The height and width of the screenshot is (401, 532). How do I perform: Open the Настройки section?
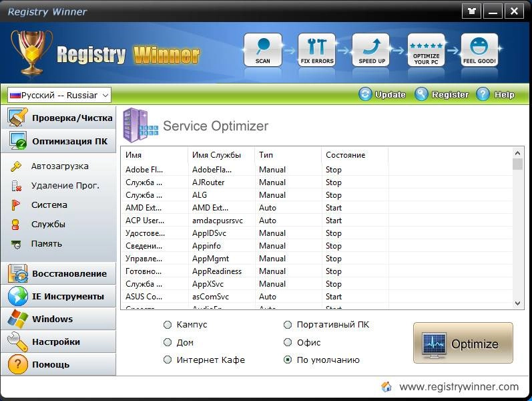58,342
